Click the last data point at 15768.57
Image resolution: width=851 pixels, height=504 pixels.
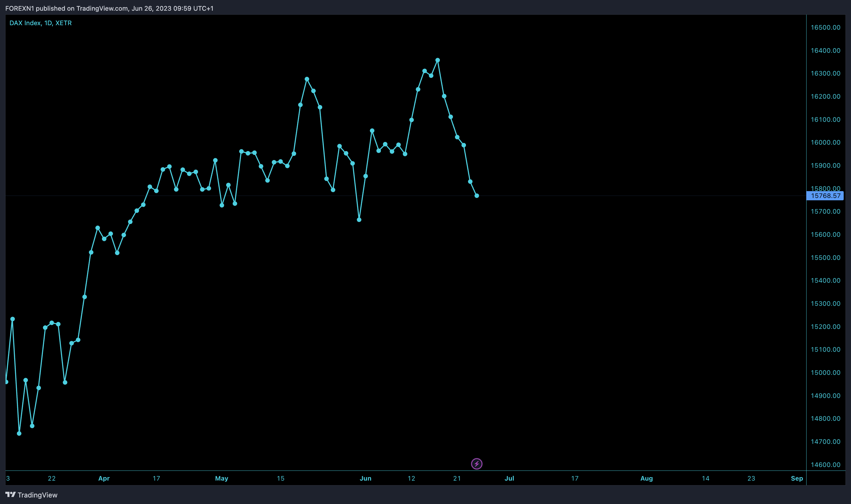pos(477,196)
